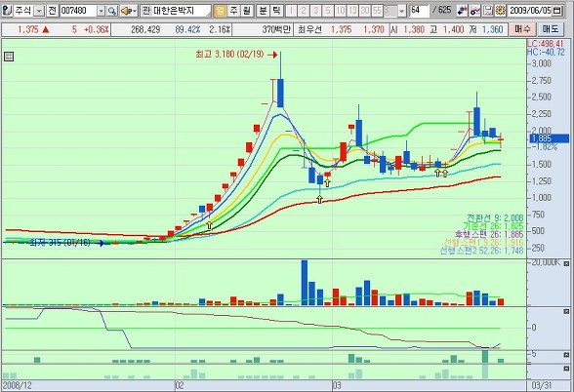The height and width of the screenshot is (392, 574).
Task: Click the 관 tag before the stock name
Action: pyautogui.click(x=146, y=11)
